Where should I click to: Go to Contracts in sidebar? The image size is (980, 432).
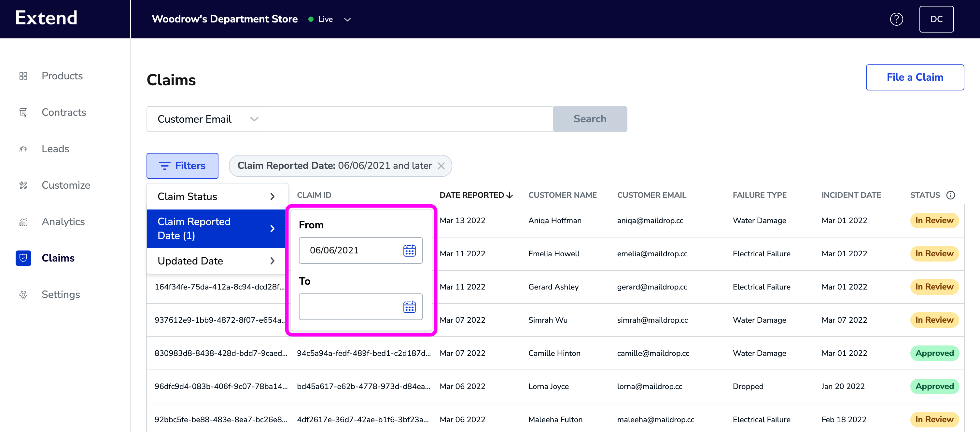coord(63,113)
